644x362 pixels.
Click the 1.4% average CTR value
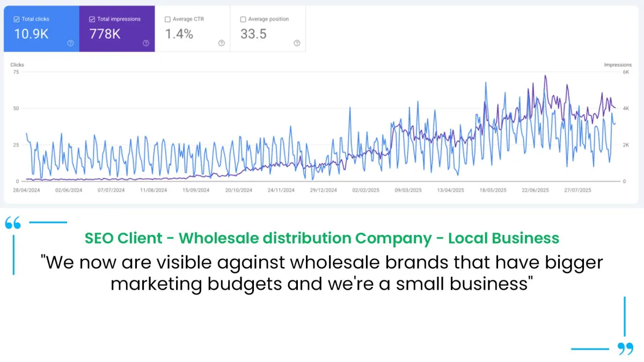pyautogui.click(x=179, y=34)
